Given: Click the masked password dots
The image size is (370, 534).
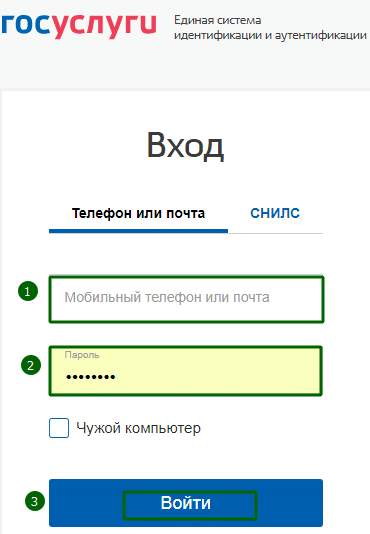Looking at the screenshot, I should (91, 377).
